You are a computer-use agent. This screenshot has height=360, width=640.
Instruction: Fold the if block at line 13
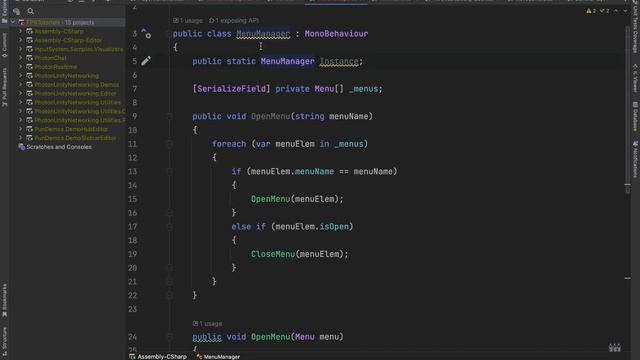[x=169, y=171]
